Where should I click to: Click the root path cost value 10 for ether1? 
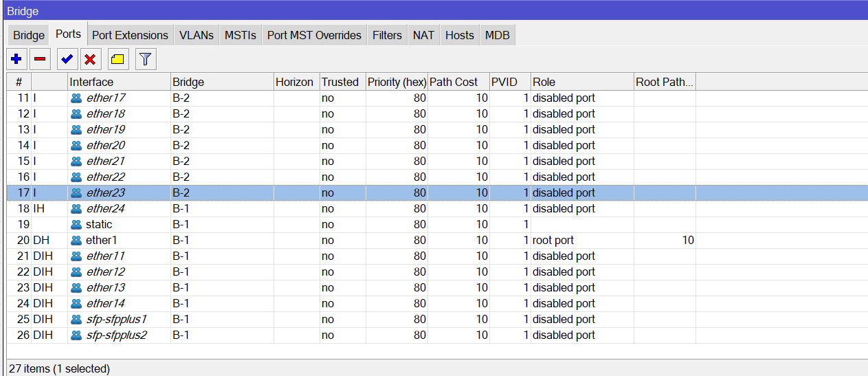click(x=687, y=241)
